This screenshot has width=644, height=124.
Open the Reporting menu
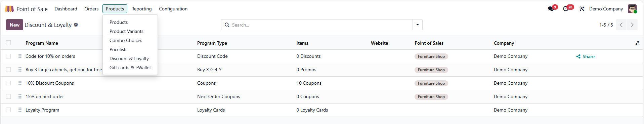coord(141,9)
